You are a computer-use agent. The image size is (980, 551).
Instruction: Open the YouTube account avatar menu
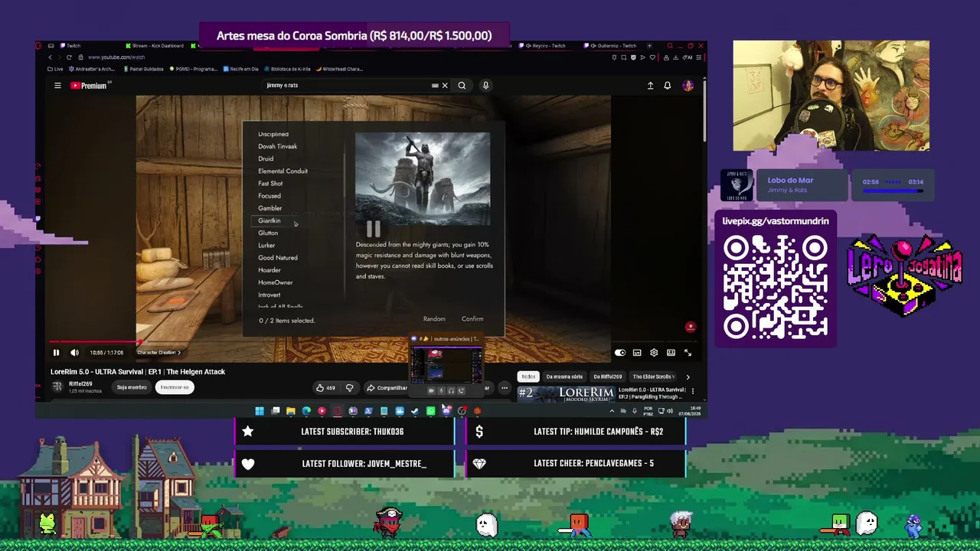pyautogui.click(x=688, y=86)
